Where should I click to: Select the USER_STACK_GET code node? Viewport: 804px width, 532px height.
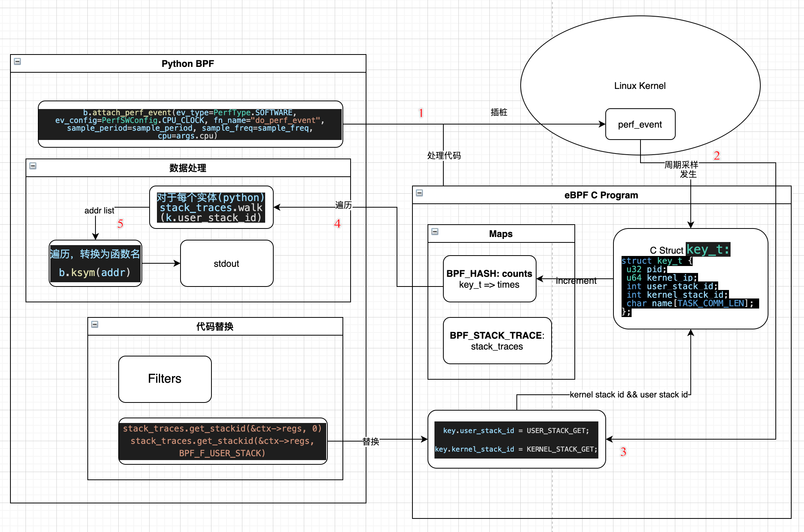(x=517, y=439)
